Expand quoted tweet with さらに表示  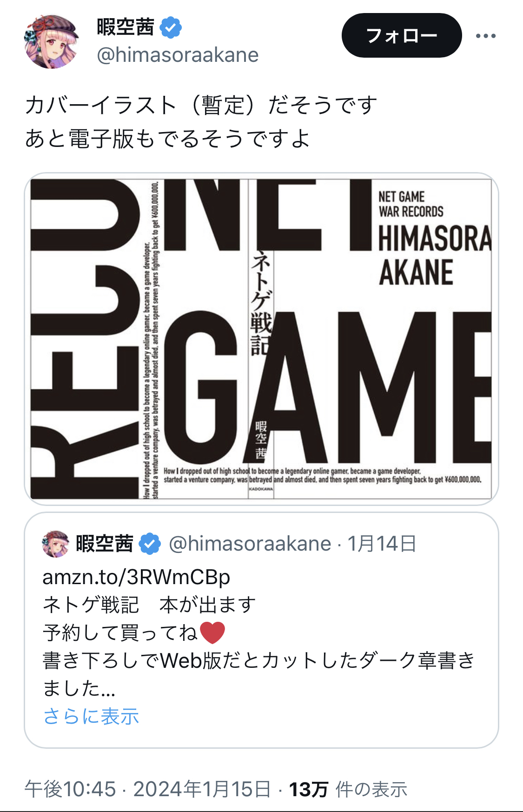91,716
